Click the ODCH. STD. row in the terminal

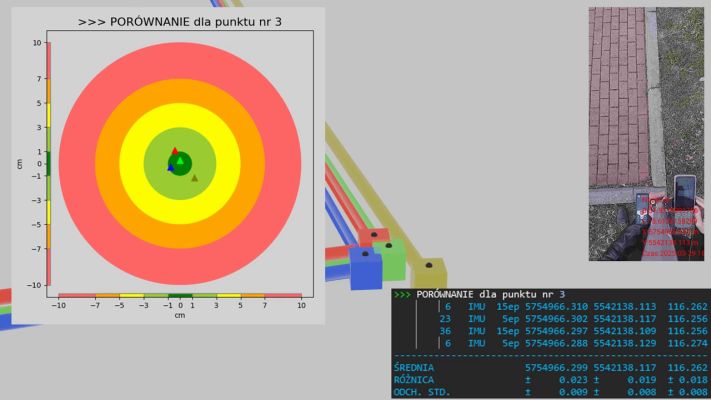click(x=550, y=391)
